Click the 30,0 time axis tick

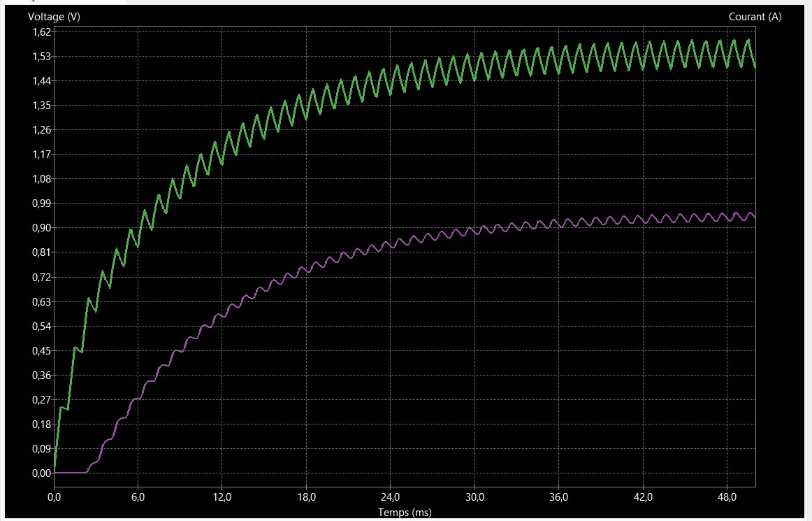point(474,497)
